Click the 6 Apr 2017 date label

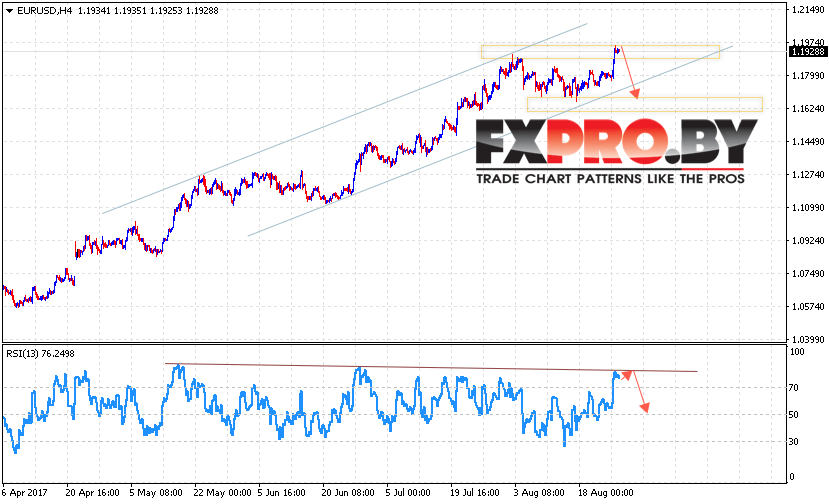(24, 493)
